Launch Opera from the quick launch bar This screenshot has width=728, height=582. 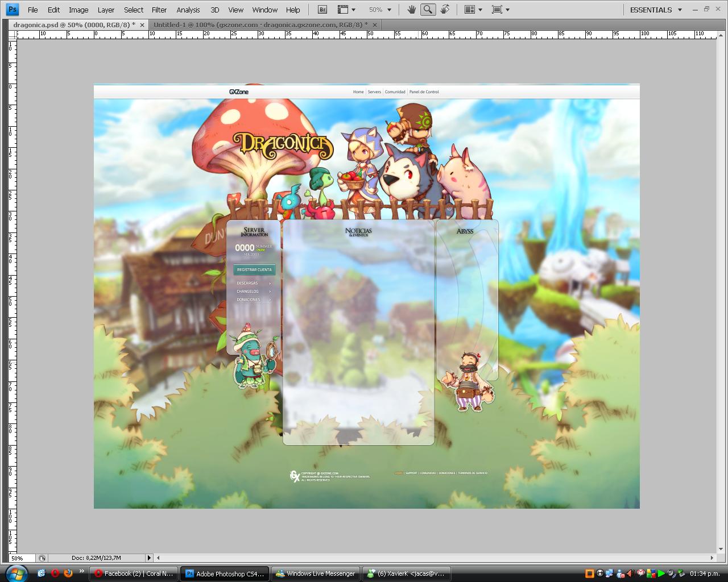coord(55,573)
